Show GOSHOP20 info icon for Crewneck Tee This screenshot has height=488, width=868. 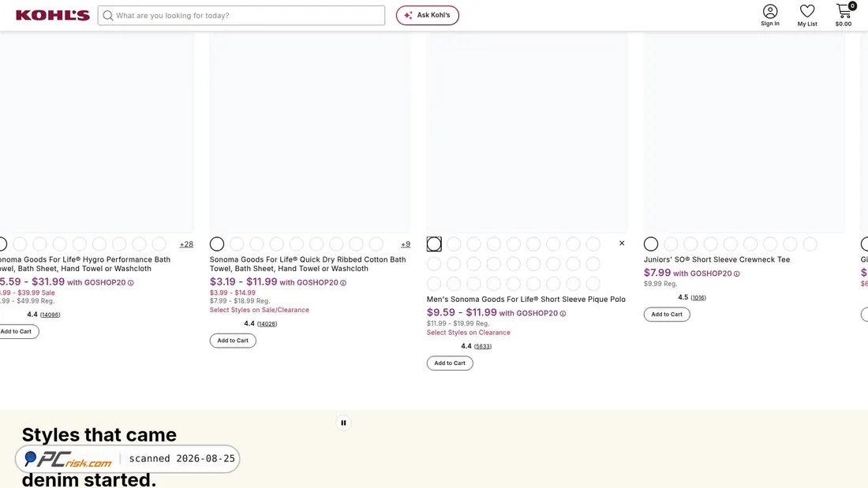[737, 274]
